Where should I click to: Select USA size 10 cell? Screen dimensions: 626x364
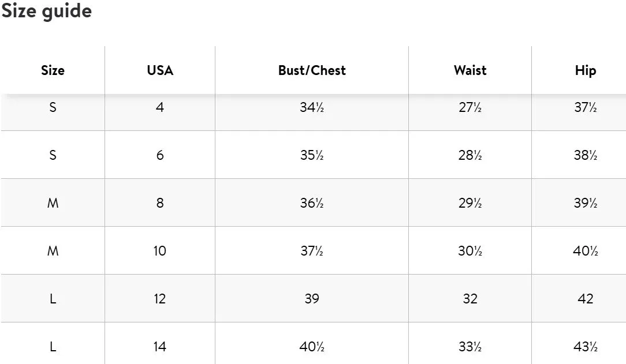tap(160, 251)
